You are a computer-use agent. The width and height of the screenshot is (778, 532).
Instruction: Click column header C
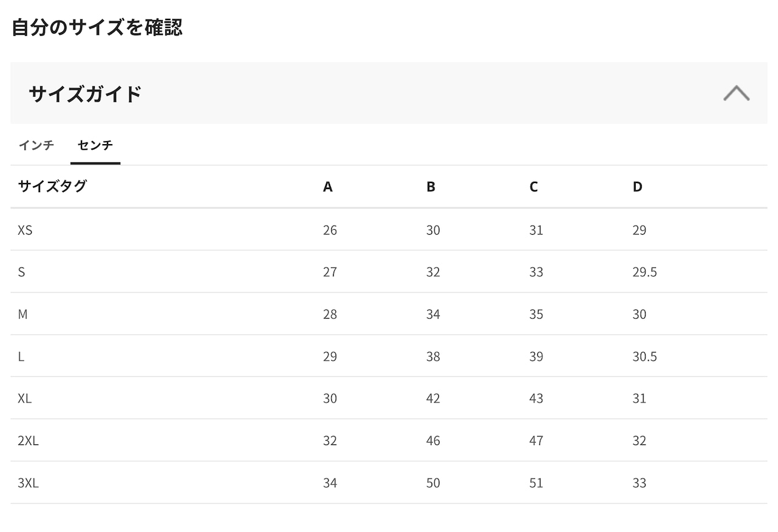pos(534,187)
